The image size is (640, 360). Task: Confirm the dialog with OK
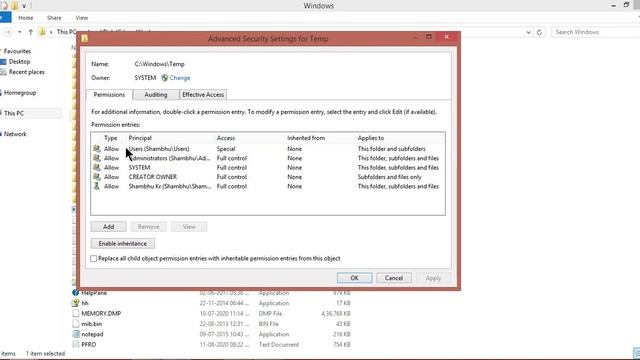pos(354,278)
